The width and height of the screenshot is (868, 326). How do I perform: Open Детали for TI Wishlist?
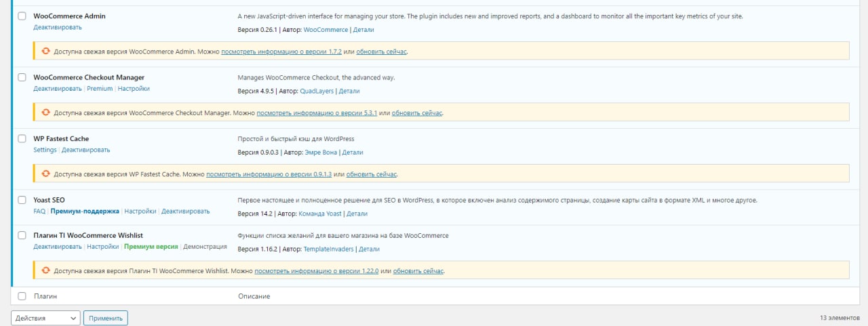tap(369, 249)
